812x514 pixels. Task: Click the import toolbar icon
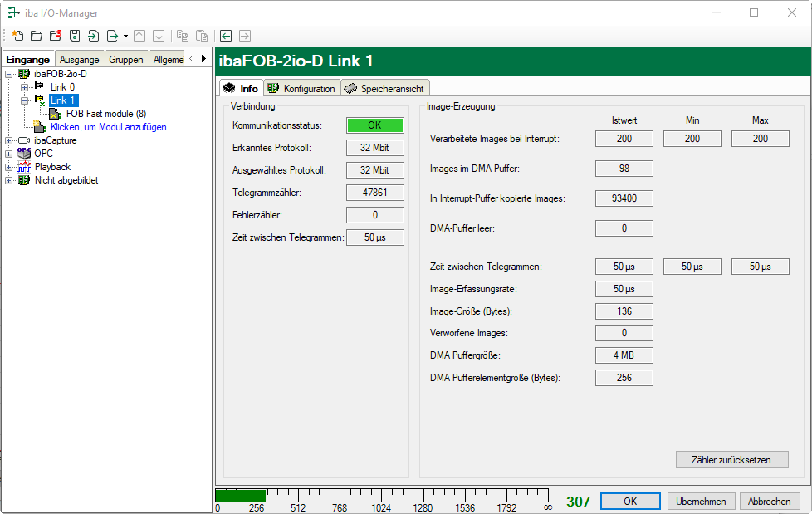[93, 36]
